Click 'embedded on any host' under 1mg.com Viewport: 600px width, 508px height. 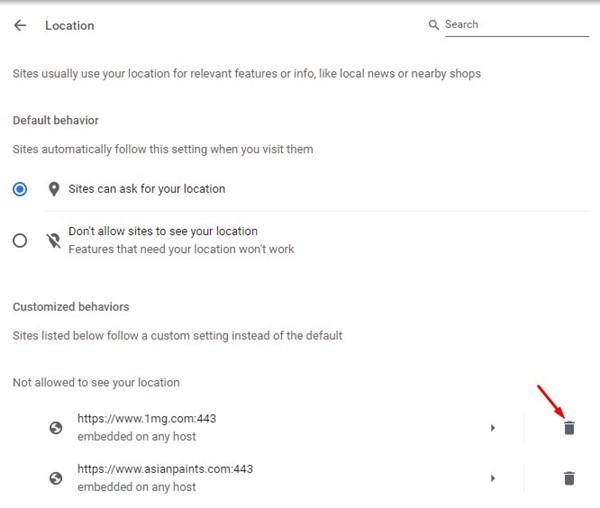coord(136,437)
